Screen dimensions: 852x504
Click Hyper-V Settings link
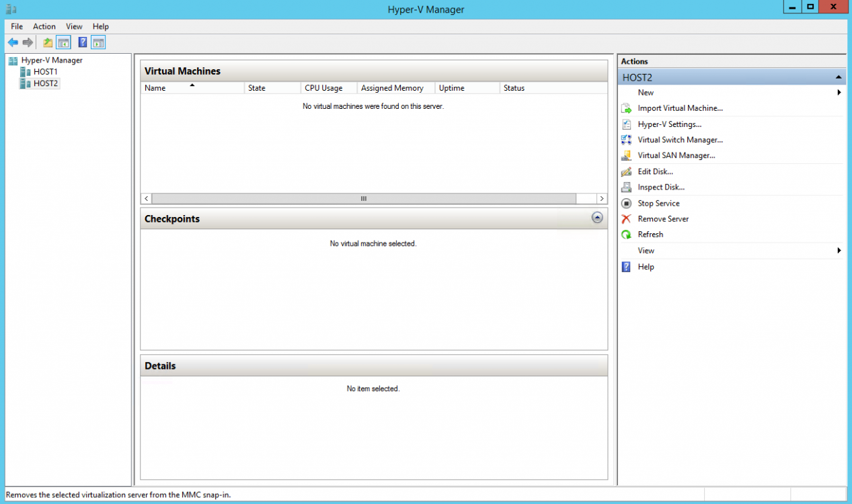pos(669,124)
